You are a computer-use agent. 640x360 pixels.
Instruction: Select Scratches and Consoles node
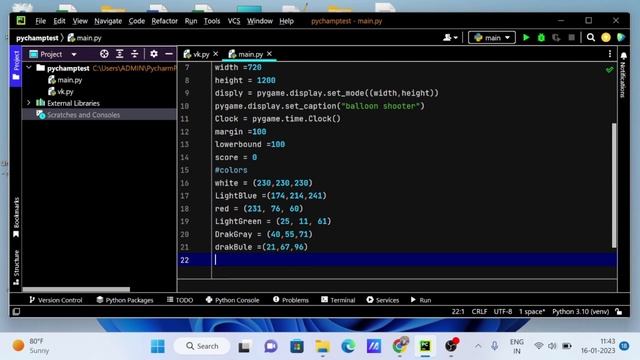tap(83, 115)
